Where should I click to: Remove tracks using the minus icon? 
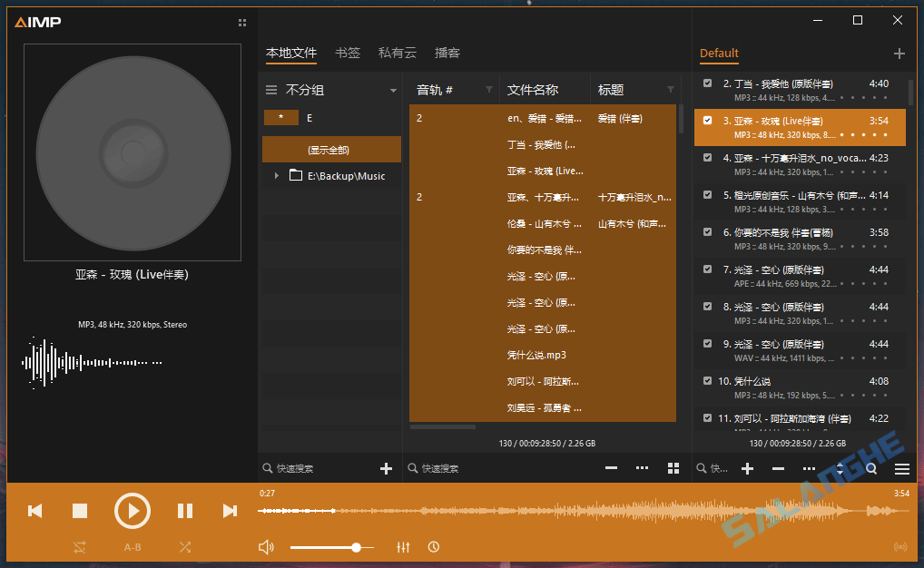click(x=777, y=468)
